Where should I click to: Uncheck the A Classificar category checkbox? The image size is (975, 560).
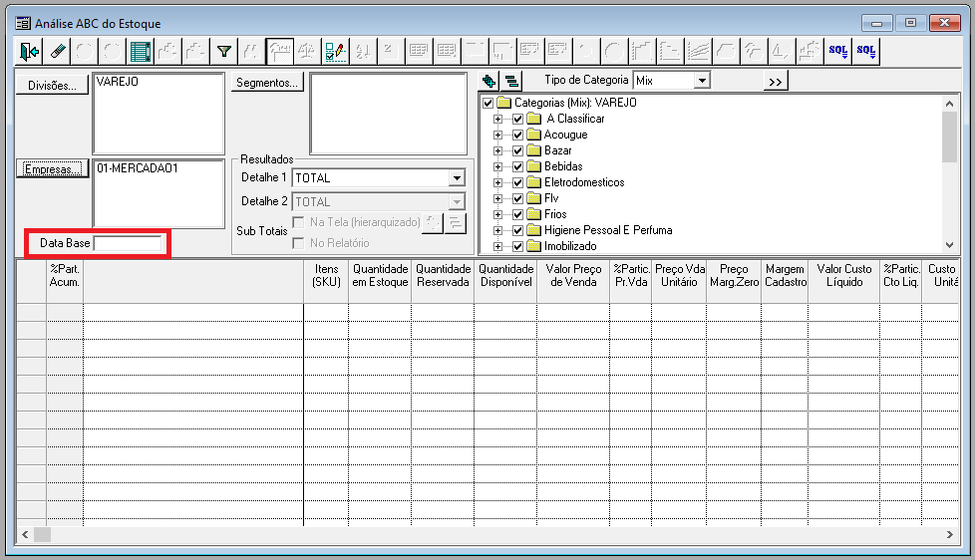[x=517, y=119]
